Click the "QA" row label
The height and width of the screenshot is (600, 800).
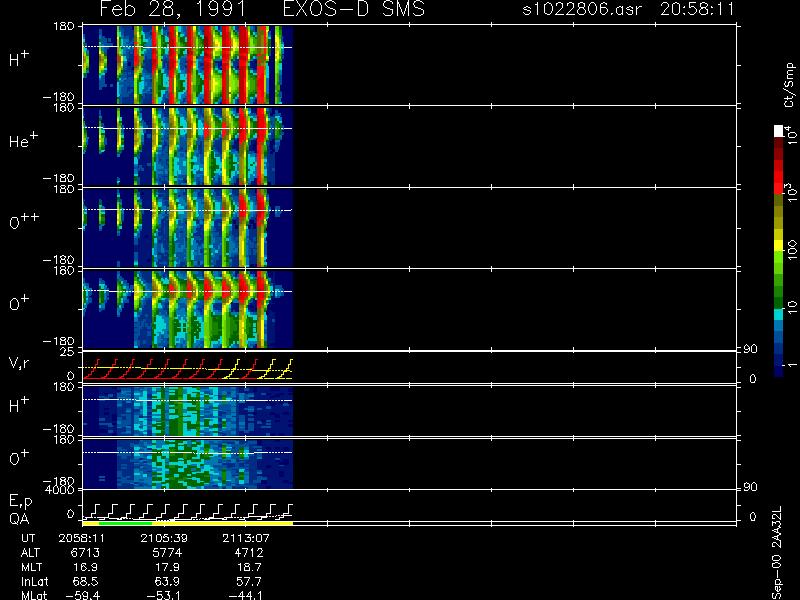point(19,519)
